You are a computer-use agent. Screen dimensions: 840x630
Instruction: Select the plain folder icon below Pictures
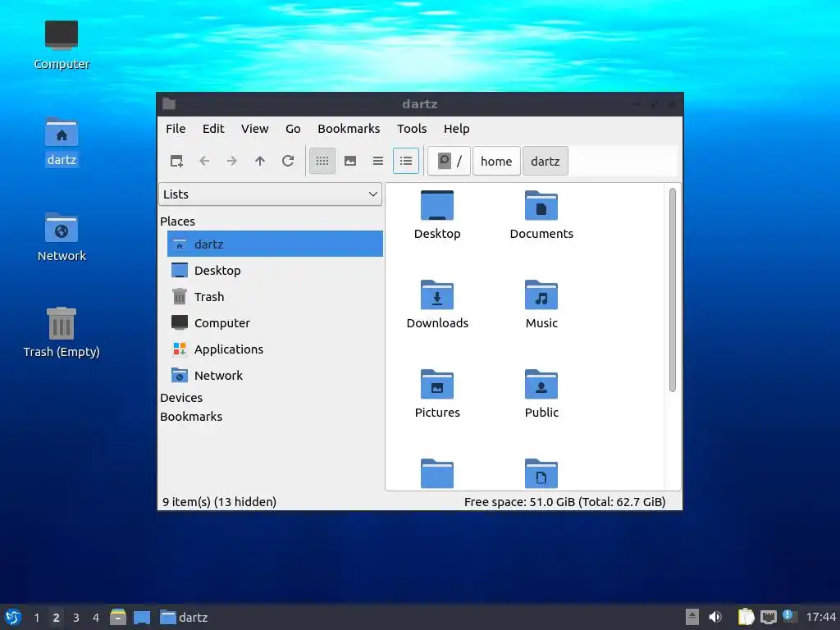click(437, 473)
